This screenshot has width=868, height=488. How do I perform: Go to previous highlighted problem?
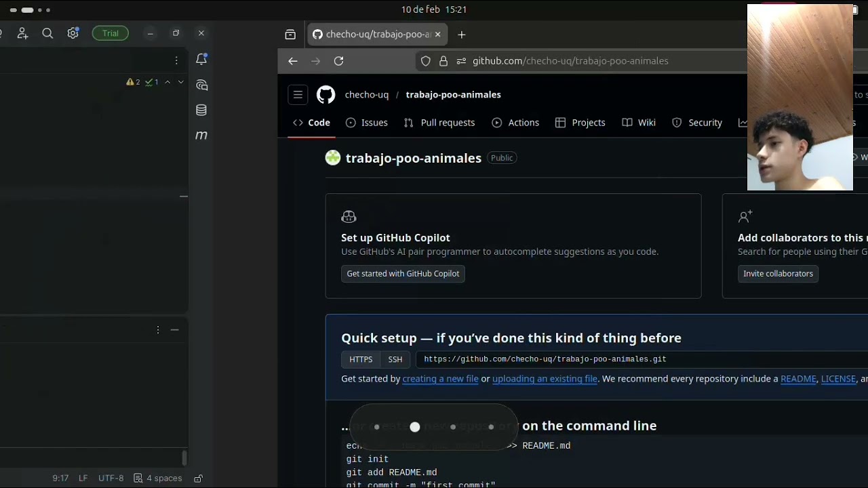click(167, 82)
